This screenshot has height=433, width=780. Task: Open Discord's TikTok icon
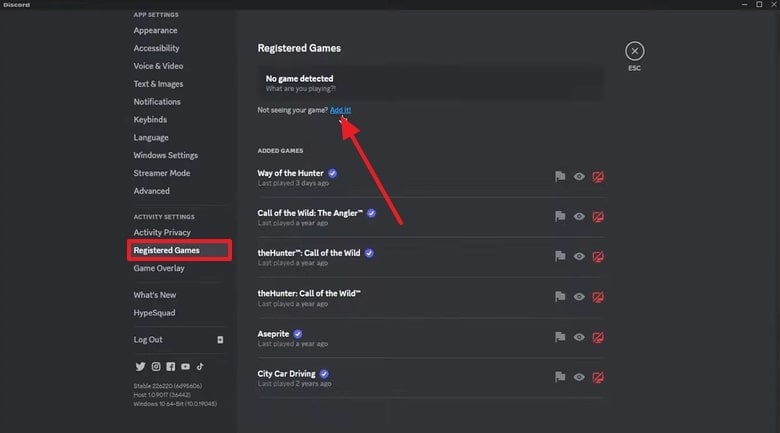(200, 366)
